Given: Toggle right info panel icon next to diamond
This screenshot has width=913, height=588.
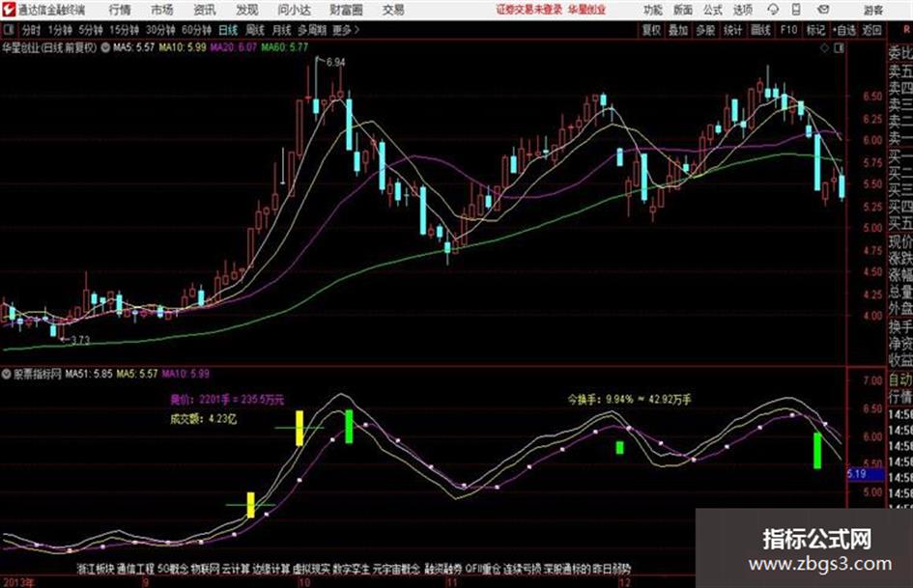Looking at the screenshot, I should coord(839,48).
